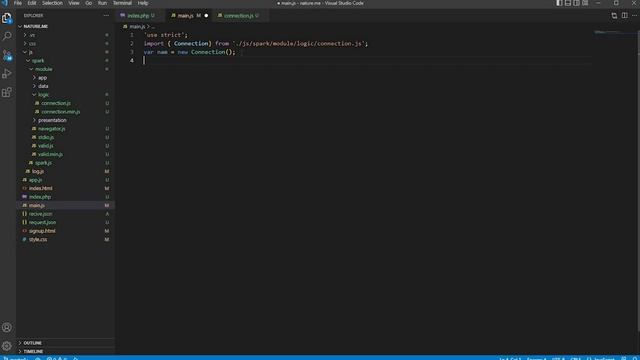Open the Extensions view

click(x=7, y=92)
